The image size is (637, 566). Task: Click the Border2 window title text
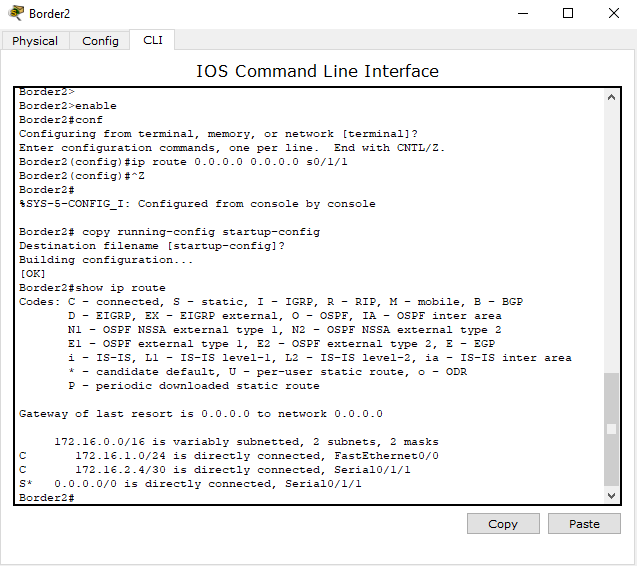[x=50, y=14]
